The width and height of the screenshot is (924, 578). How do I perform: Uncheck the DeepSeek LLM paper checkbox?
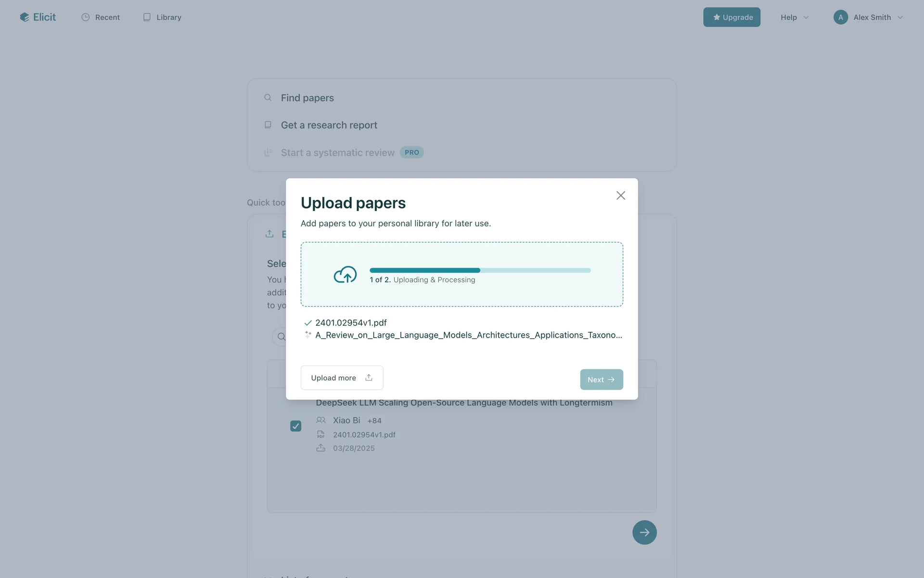coord(295,426)
